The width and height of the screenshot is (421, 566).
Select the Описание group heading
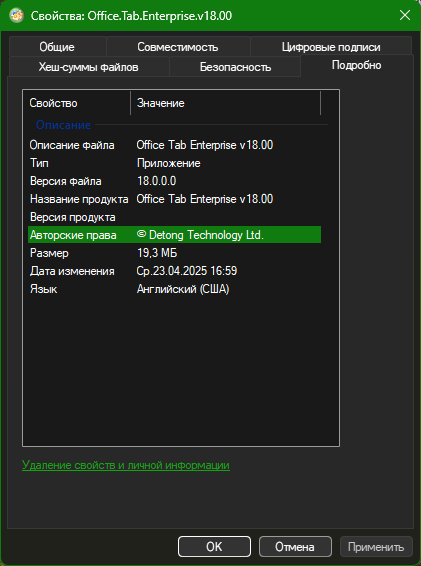(x=63, y=125)
